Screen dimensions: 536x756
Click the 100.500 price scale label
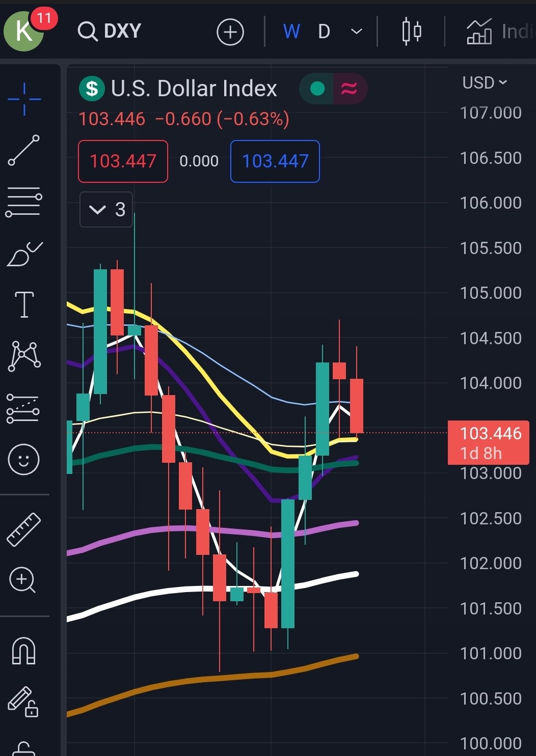pos(491,698)
